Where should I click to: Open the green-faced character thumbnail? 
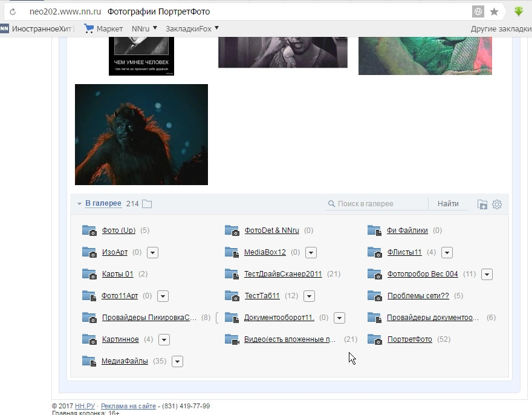(x=425, y=56)
